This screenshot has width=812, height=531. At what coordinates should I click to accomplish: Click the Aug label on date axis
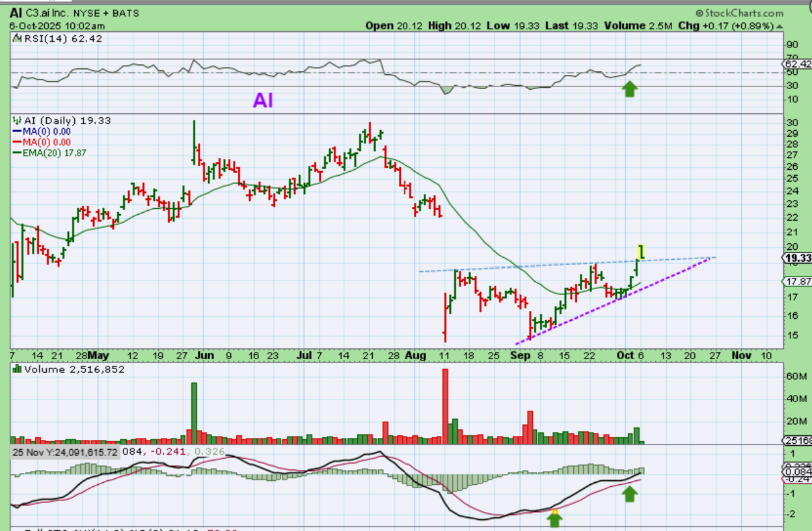(x=415, y=355)
